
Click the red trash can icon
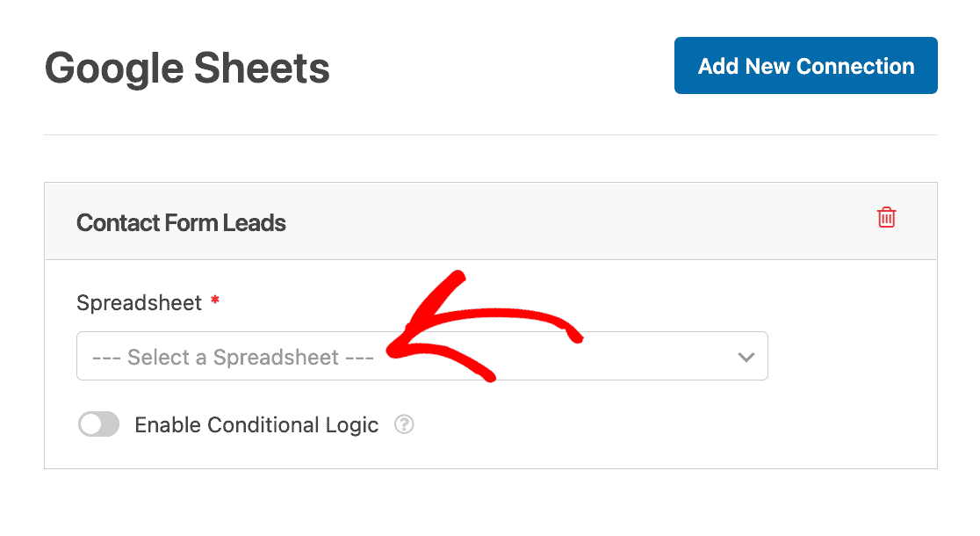886,218
